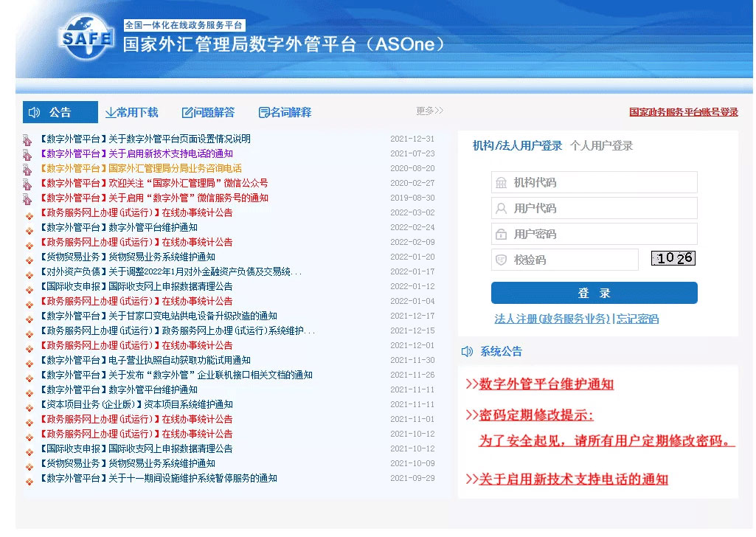Image resolution: width=756 pixels, height=537 pixels.
Task: Click the 更多>> link
Action: click(x=429, y=111)
